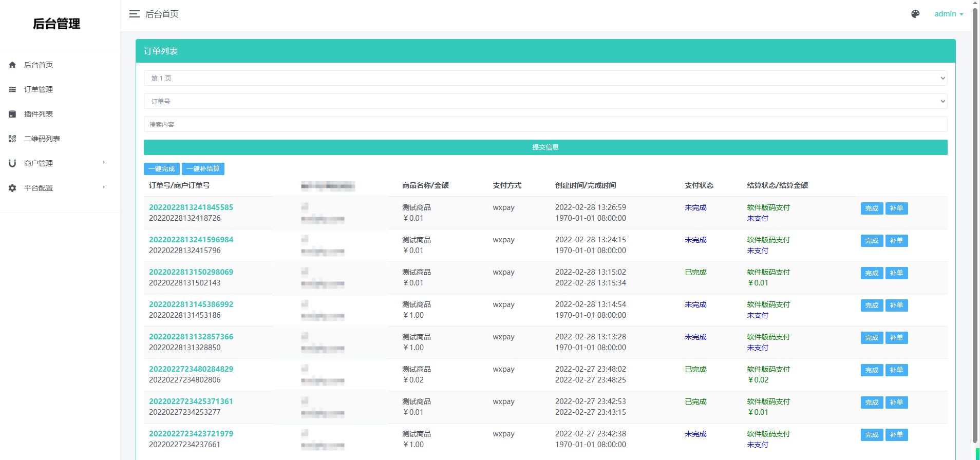The height and width of the screenshot is (460, 980).
Task: Click the 一键补结算 button
Action: tap(203, 169)
